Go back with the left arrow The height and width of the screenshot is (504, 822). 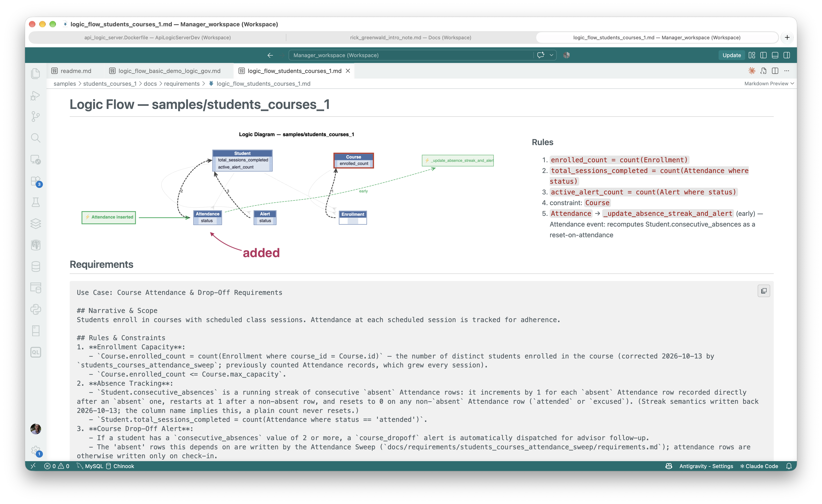click(270, 55)
